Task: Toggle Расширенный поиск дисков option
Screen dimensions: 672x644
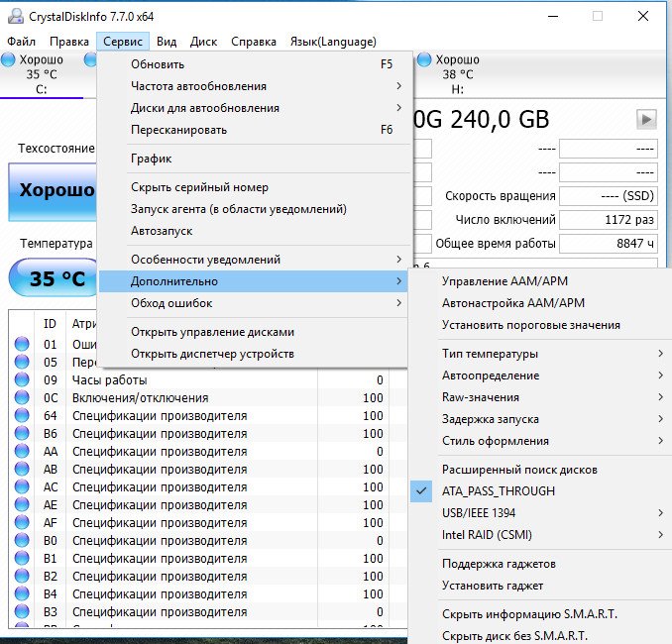Action: pyautogui.click(x=540, y=470)
